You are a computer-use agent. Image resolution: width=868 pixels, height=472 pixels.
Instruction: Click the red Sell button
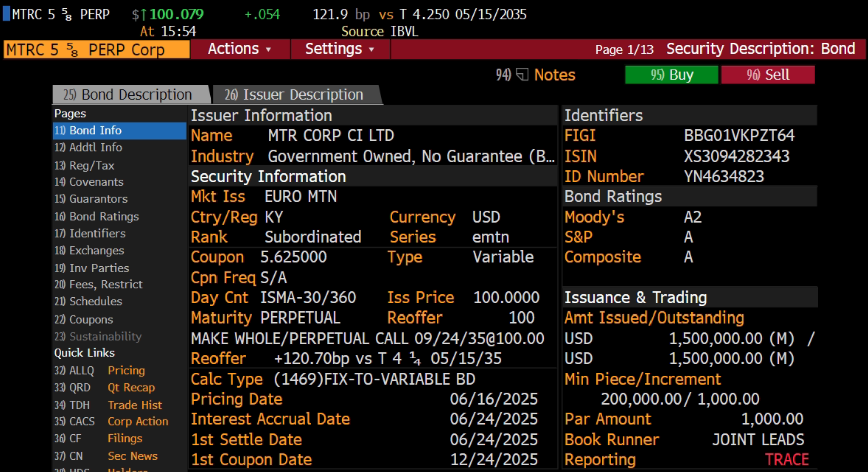pos(768,75)
